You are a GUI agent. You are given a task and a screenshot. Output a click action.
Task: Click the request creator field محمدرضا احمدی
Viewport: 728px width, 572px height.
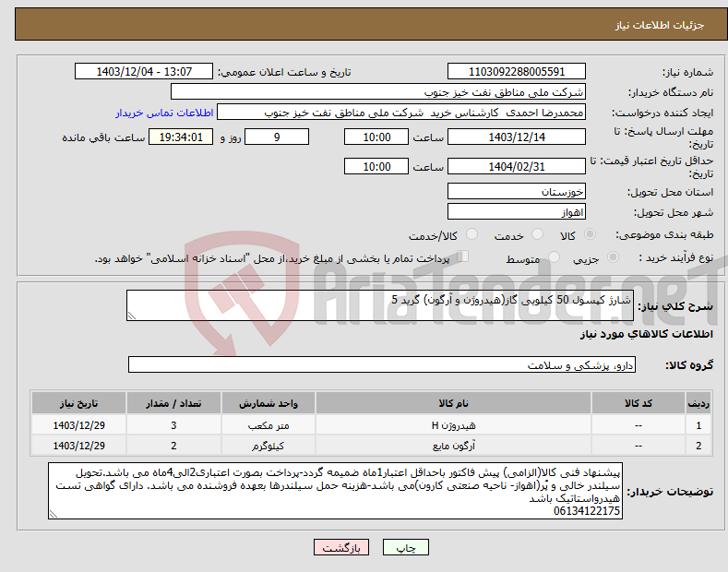point(401,113)
